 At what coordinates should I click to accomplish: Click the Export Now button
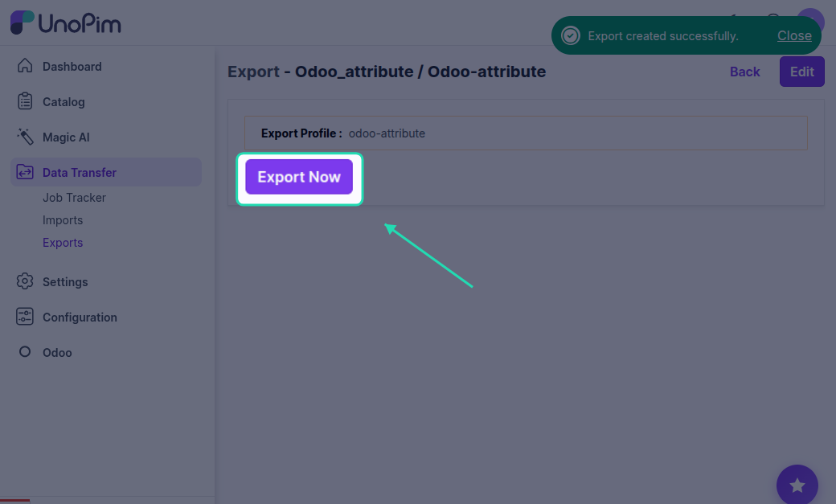[299, 177]
